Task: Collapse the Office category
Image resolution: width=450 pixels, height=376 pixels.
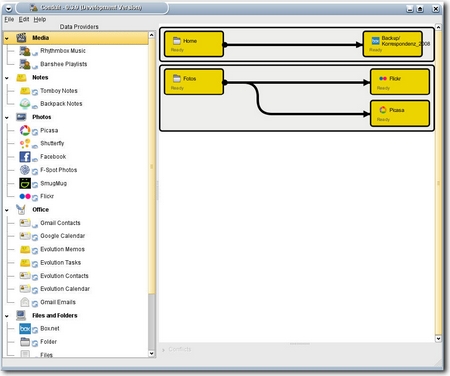Action: 7,210
